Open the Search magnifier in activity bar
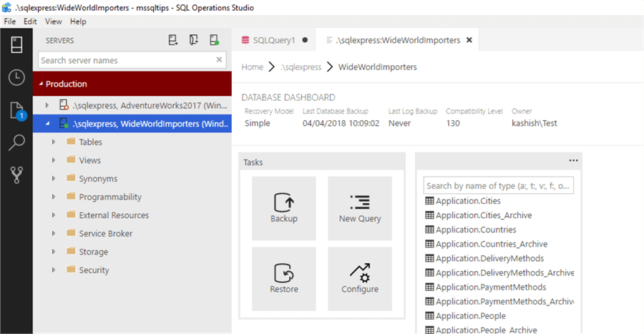644x334 pixels. 16,142
